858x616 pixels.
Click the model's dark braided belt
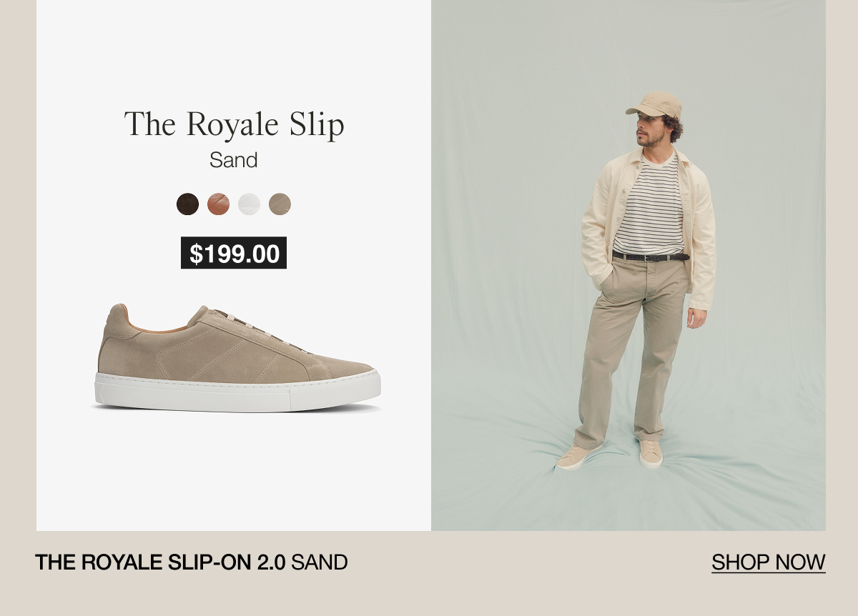[651, 256]
